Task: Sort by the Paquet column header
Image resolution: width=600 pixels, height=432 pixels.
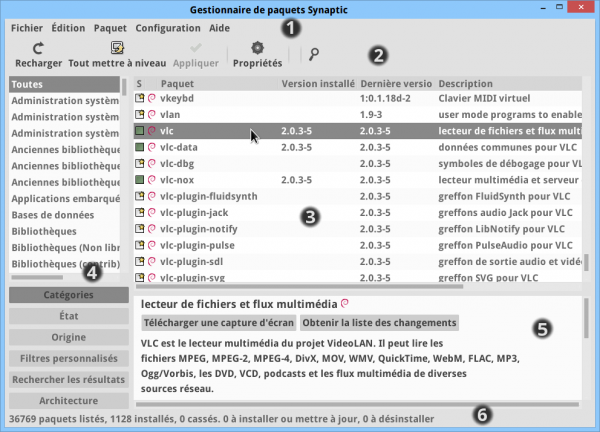Action: [218, 84]
